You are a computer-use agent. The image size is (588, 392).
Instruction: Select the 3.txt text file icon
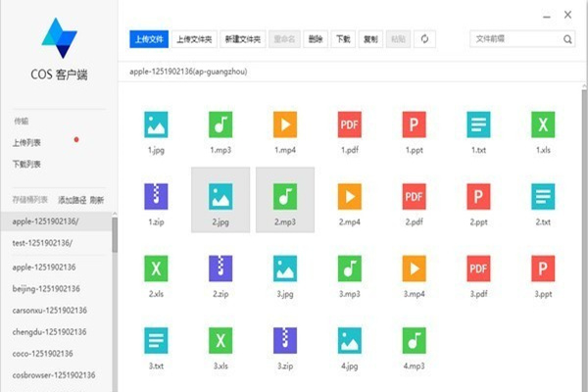[x=156, y=340]
